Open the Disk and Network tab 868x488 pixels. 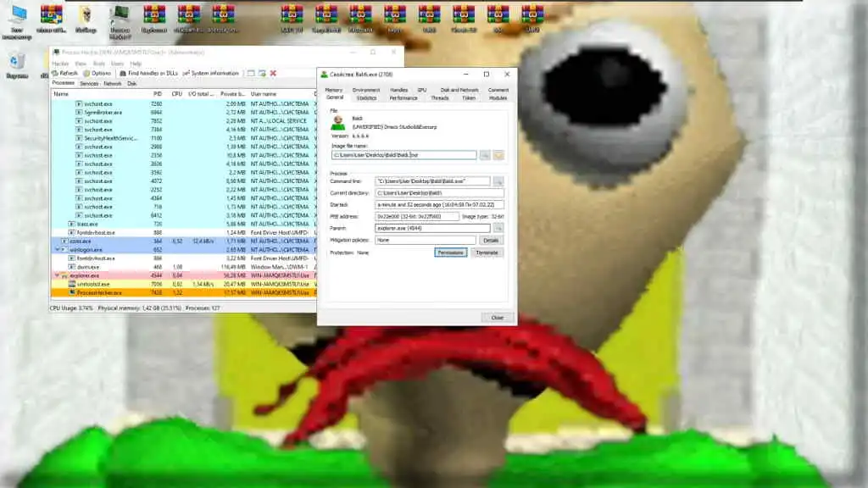point(459,90)
